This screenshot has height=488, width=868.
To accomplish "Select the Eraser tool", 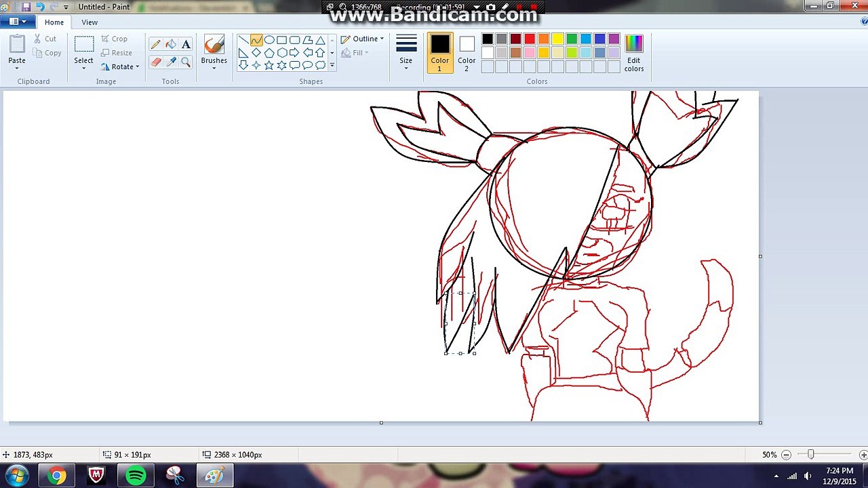I will coord(156,62).
